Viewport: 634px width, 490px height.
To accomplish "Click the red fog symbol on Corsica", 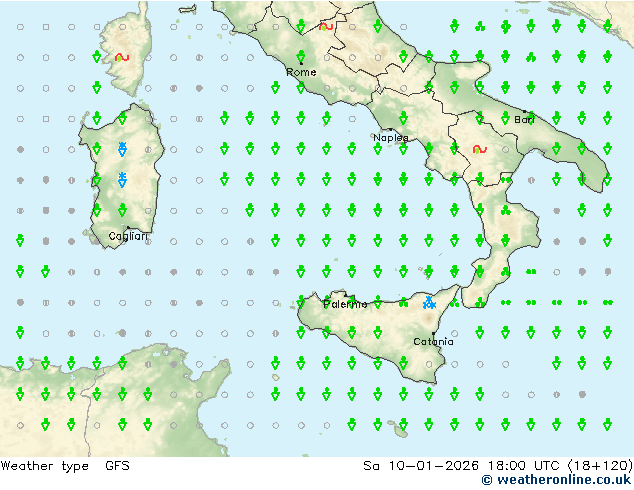I will (x=122, y=57).
